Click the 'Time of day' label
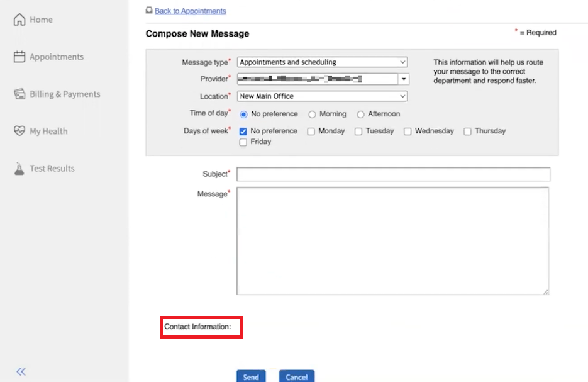 [x=210, y=113]
